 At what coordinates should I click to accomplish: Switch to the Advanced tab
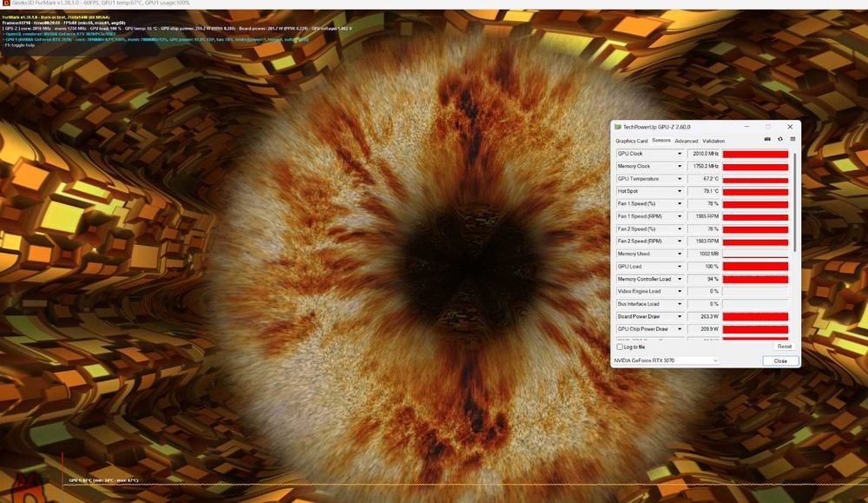tap(687, 141)
